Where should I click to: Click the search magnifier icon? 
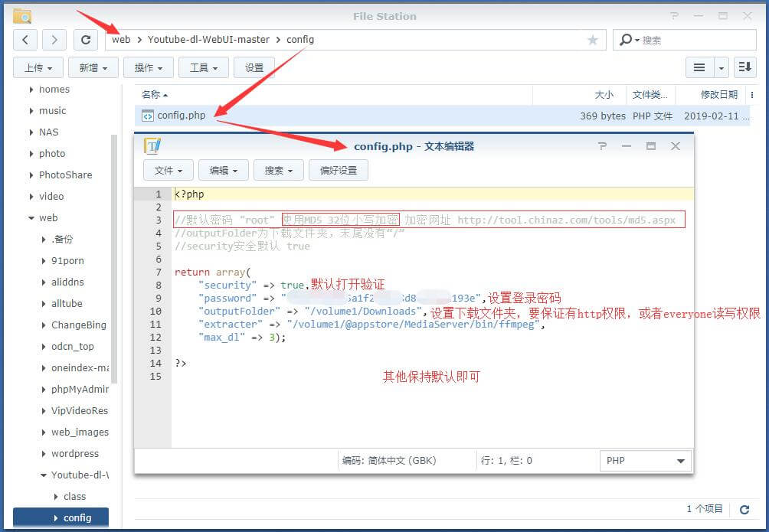point(627,40)
